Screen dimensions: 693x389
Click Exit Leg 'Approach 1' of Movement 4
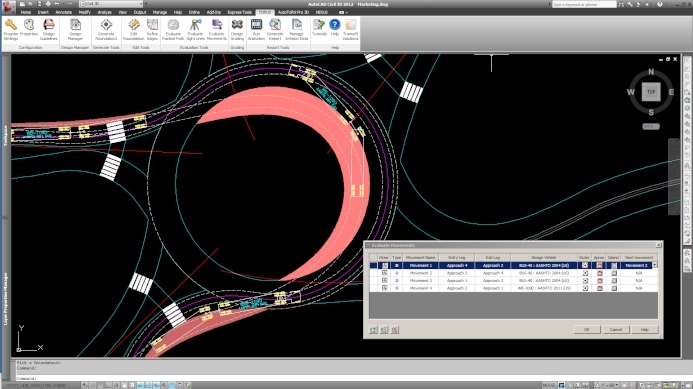click(x=493, y=288)
